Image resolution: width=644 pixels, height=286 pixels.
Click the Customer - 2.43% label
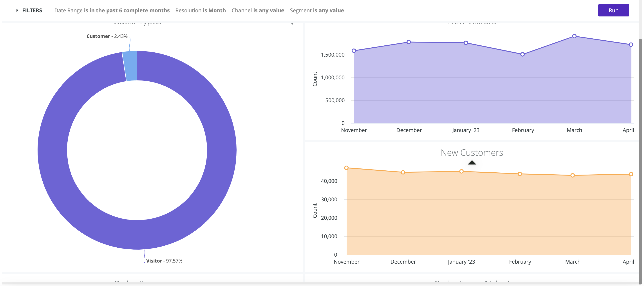click(x=107, y=36)
